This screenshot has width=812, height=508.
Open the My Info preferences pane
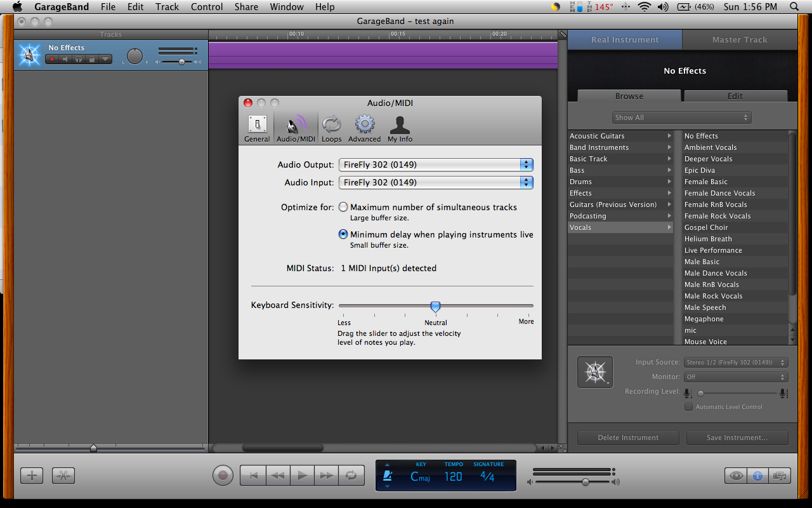pos(400,128)
